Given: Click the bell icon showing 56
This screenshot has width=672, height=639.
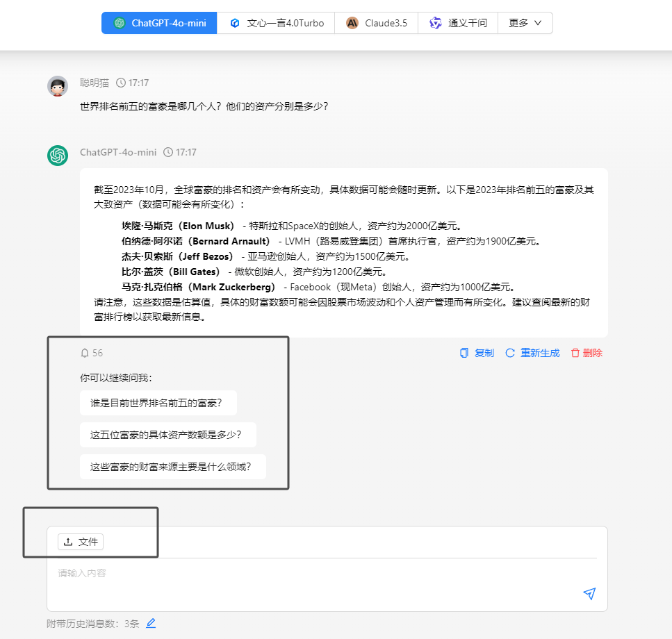Looking at the screenshot, I should 85,353.
